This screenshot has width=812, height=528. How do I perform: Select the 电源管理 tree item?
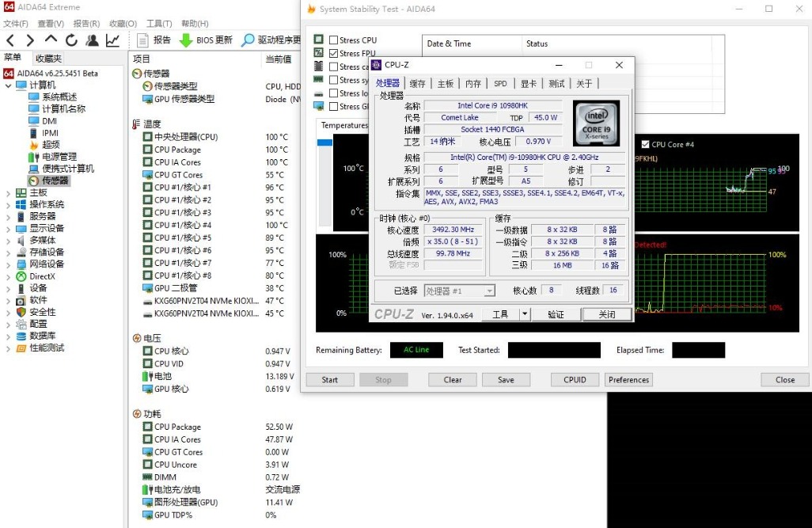(59, 157)
